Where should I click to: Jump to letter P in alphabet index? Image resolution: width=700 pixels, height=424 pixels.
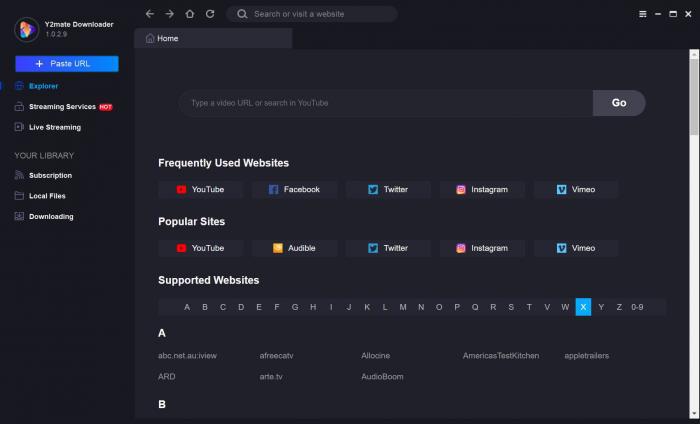[x=457, y=307]
